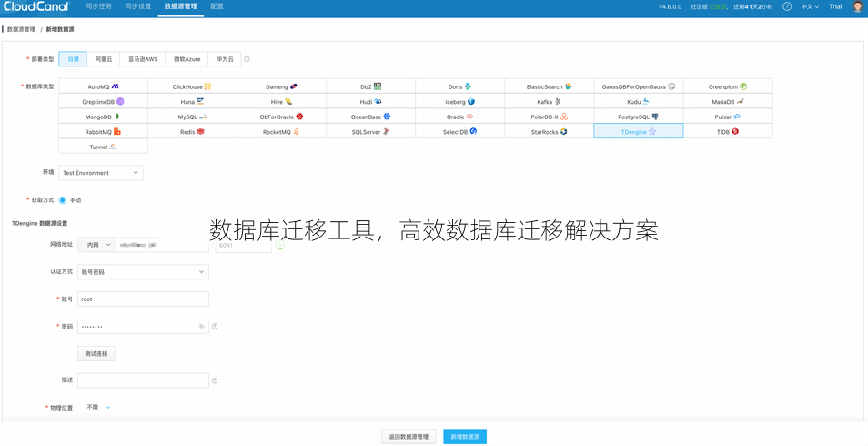The height and width of the screenshot is (446, 868).
Task: Click the green plus add-address icon
Action: click(x=280, y=244)
